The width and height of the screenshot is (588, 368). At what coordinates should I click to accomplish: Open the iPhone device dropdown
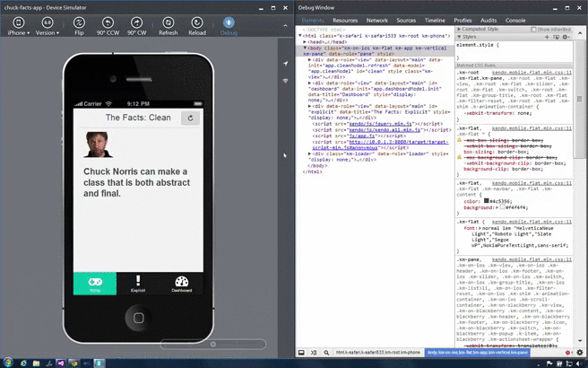tap(18, 26)
